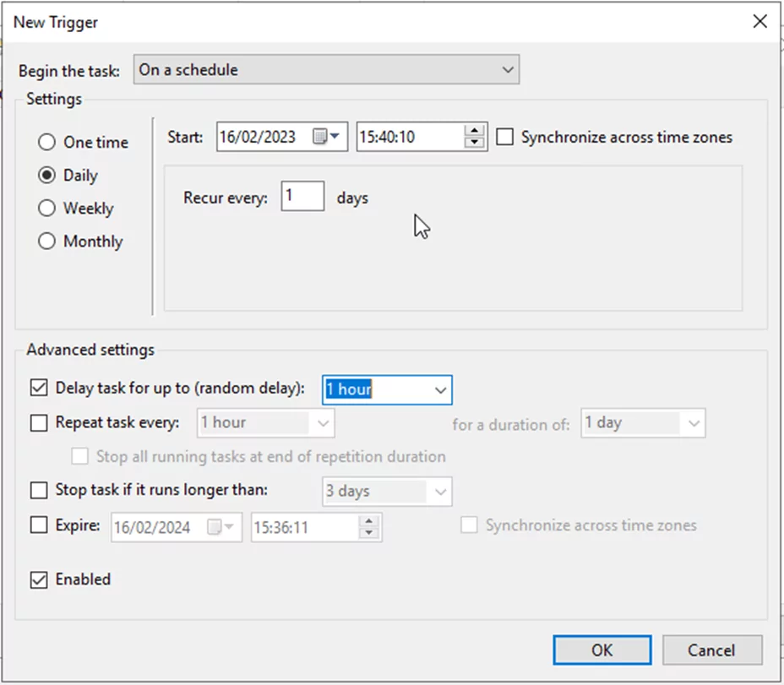Uncheck the Enabled checkbox
Image resolution: width=784 pixels, height=685 pixels.
(x=39, y=579)
